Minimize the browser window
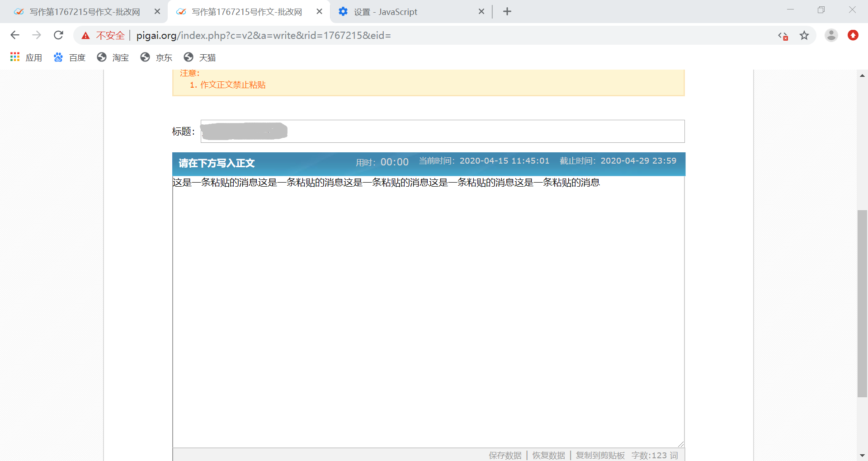The height and width of the screenshot is (461, 868). tap(791, 10)
